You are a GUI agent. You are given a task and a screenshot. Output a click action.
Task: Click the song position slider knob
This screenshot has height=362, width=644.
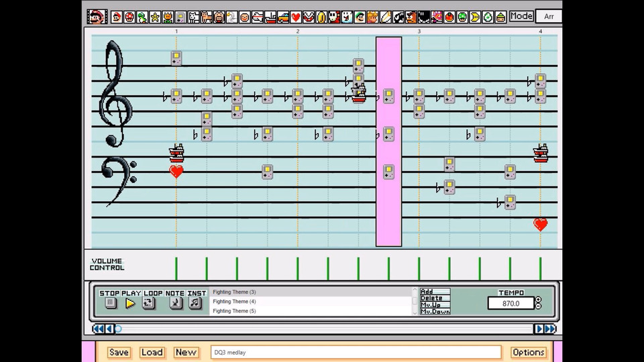118,328
